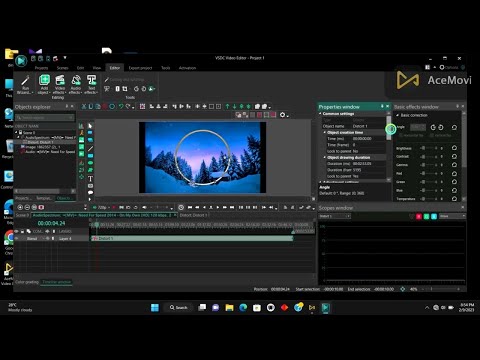
Task: Open the Tools menu tab
Action: [x=166, y=68]
